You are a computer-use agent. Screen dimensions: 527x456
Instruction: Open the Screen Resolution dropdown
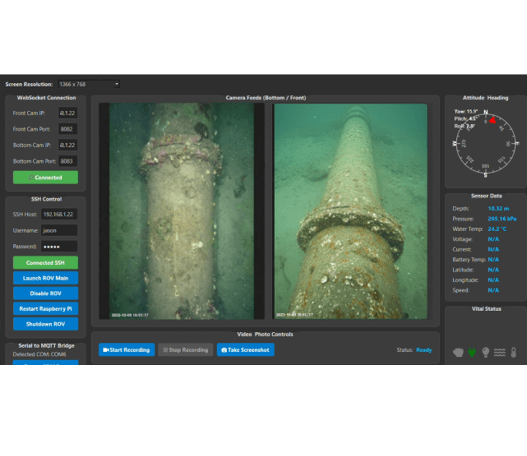click(x=89, y=84)
